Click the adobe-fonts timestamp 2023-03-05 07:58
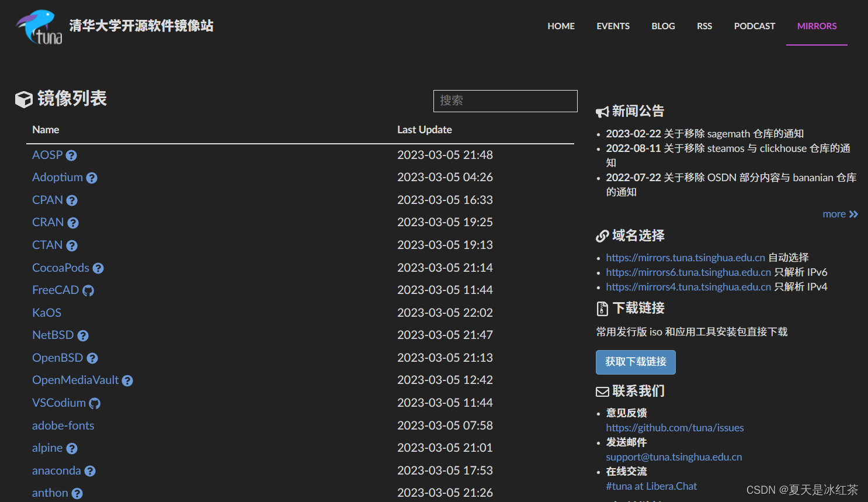Screen dimensions: 868x502 coord(445,425)
